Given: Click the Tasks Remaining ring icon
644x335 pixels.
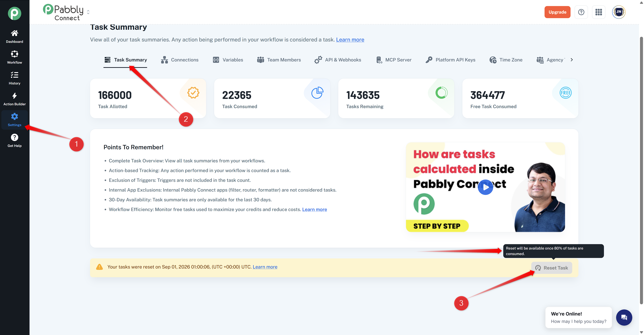Looking at the screenshot, I should pos(442,93).
